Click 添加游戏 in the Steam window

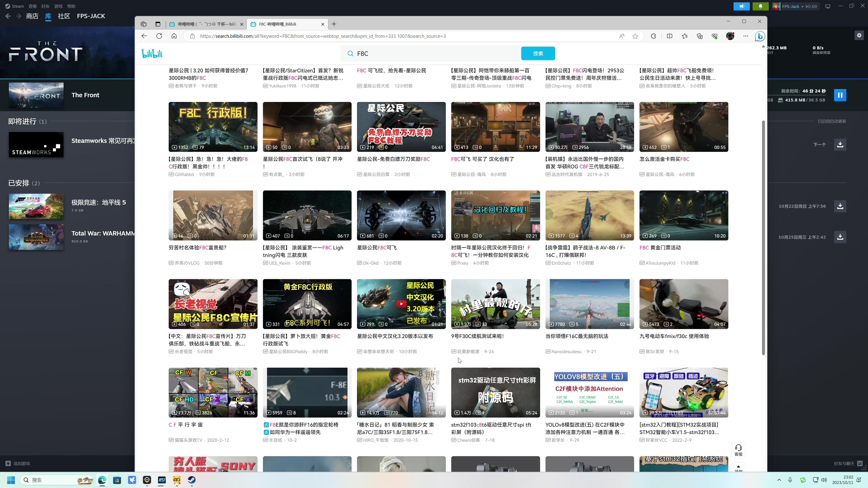pos(18,463)
